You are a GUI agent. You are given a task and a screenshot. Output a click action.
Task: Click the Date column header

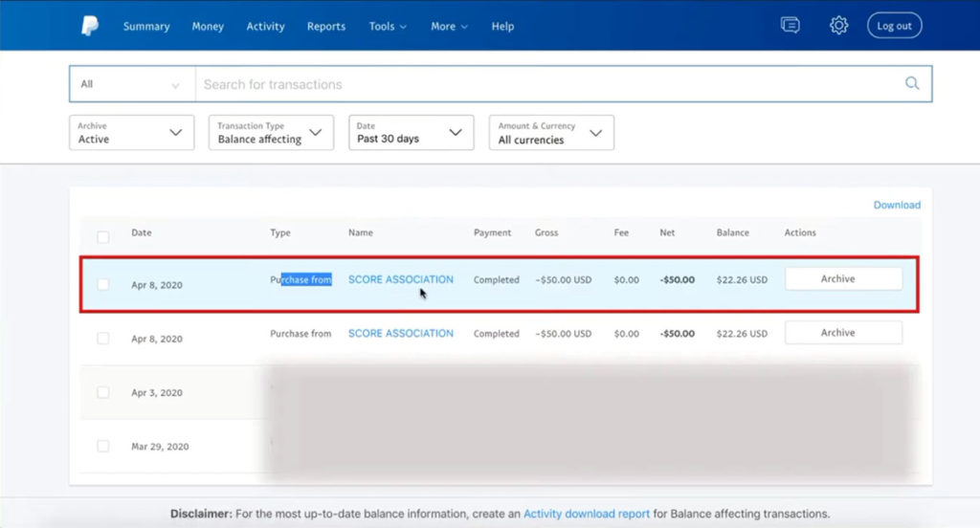[x=142, y=232]
